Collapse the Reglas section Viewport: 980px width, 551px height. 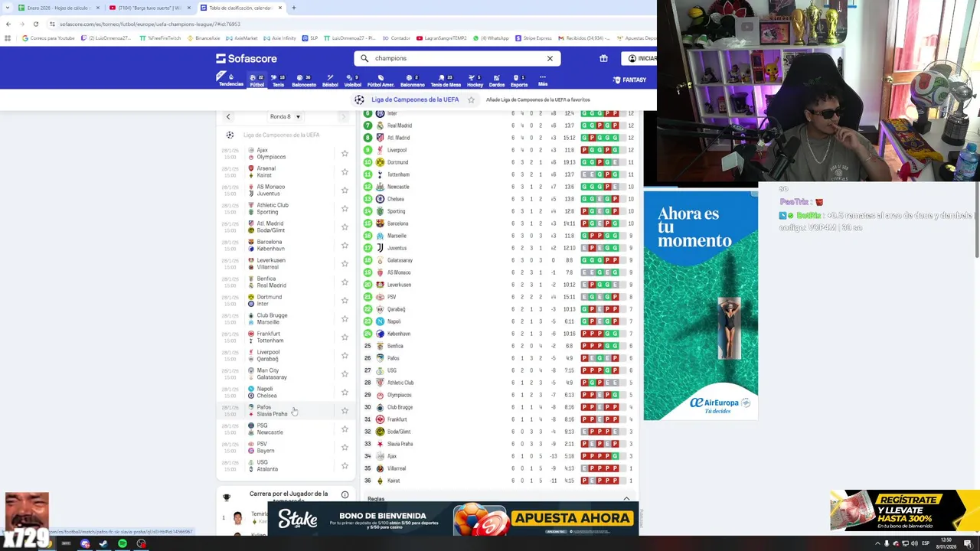click(x=626, y=499)
